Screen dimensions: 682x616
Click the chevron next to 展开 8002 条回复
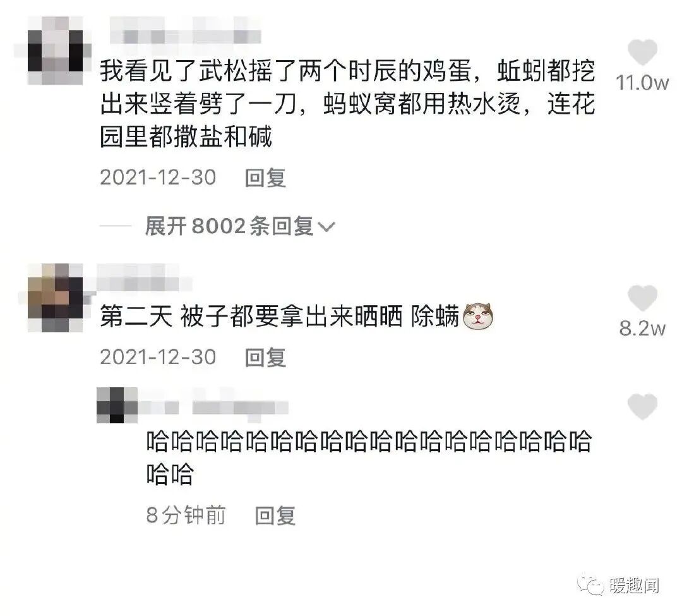click(x=326, y=227)
